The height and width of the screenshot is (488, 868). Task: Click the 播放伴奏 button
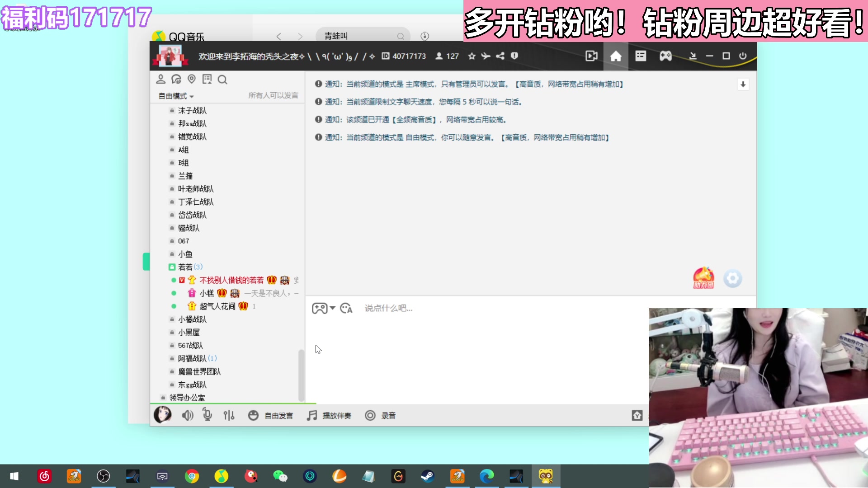pos(330,415)
